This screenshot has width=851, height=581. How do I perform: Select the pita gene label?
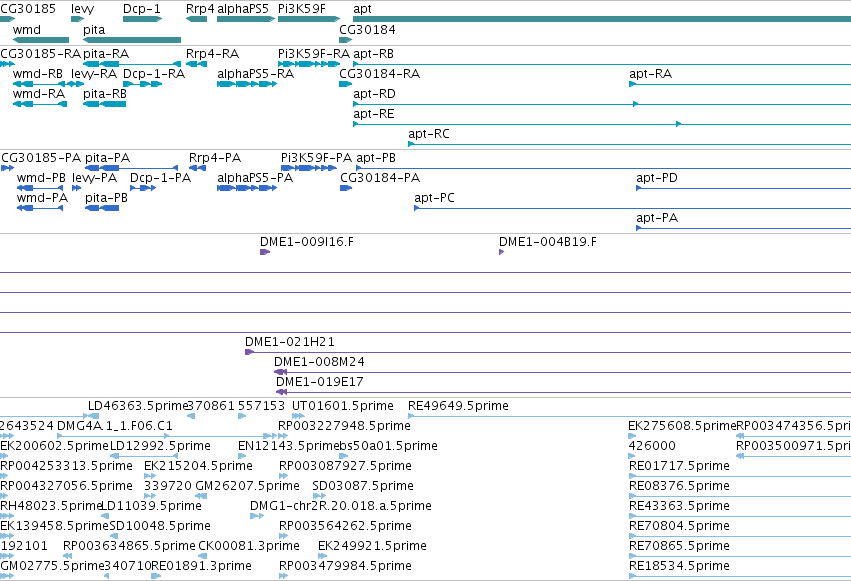[x=94, y=30]
